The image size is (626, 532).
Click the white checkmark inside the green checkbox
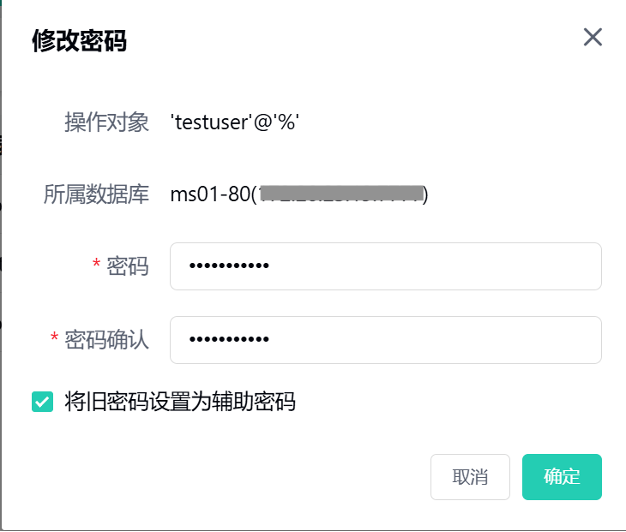point(42,402)
